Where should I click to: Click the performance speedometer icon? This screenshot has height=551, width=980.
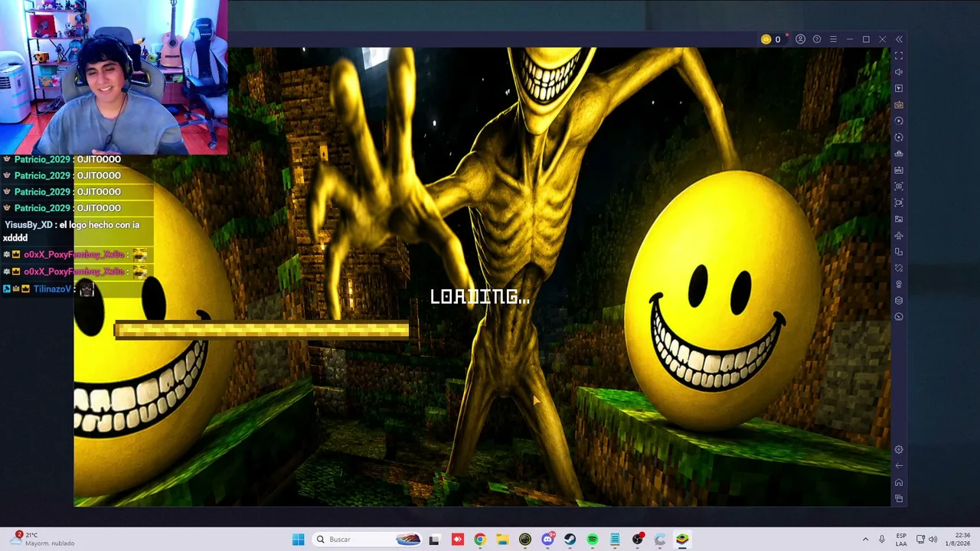pyautogui.click(x=899, y=317)
